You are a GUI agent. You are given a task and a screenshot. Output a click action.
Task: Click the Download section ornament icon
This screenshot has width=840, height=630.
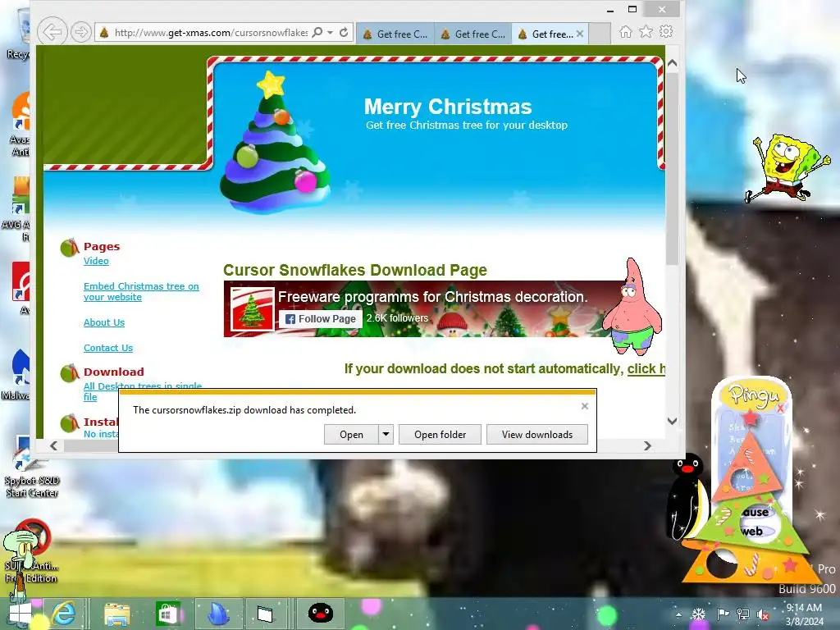point(70,373)
